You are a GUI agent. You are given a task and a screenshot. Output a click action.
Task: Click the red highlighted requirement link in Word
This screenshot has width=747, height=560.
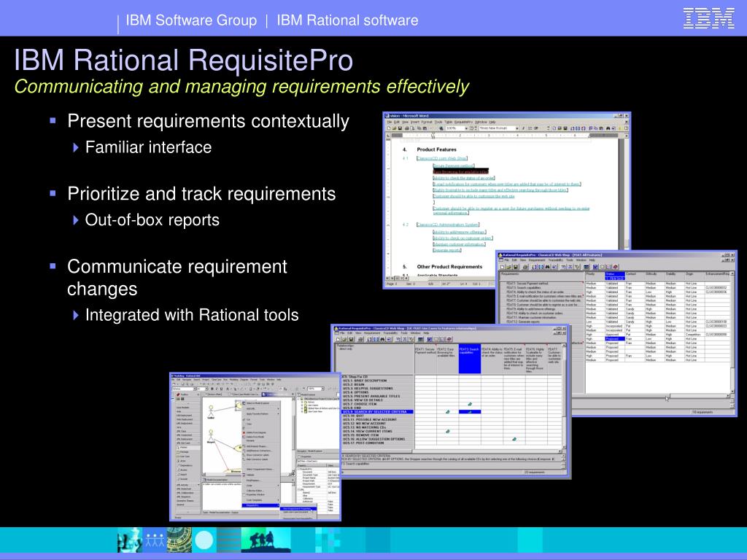tap(461, 171)
